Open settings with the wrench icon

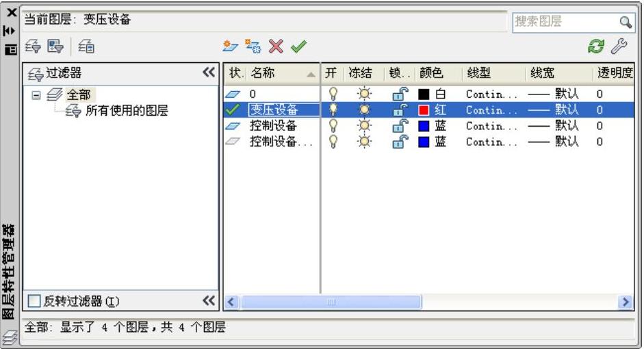619,46
